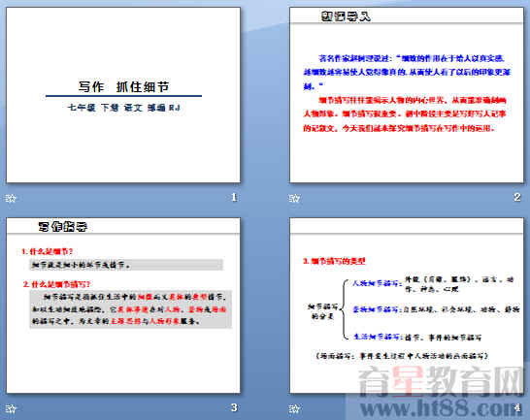Click slide number 2 label
The width and height of the screenshot is (530, 420).
pyautogui.click(x=517, y=197)
